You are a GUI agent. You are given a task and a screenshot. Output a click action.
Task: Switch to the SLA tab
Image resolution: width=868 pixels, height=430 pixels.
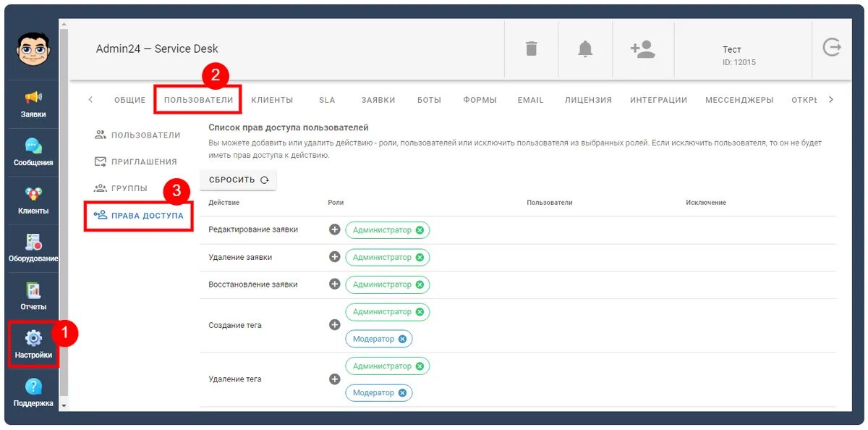[327, 100]
